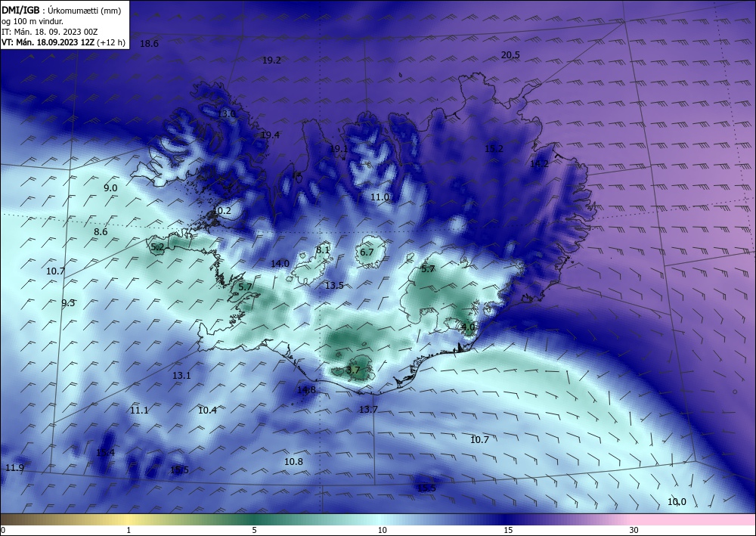Click the 10.8 value label

(293, 462)
